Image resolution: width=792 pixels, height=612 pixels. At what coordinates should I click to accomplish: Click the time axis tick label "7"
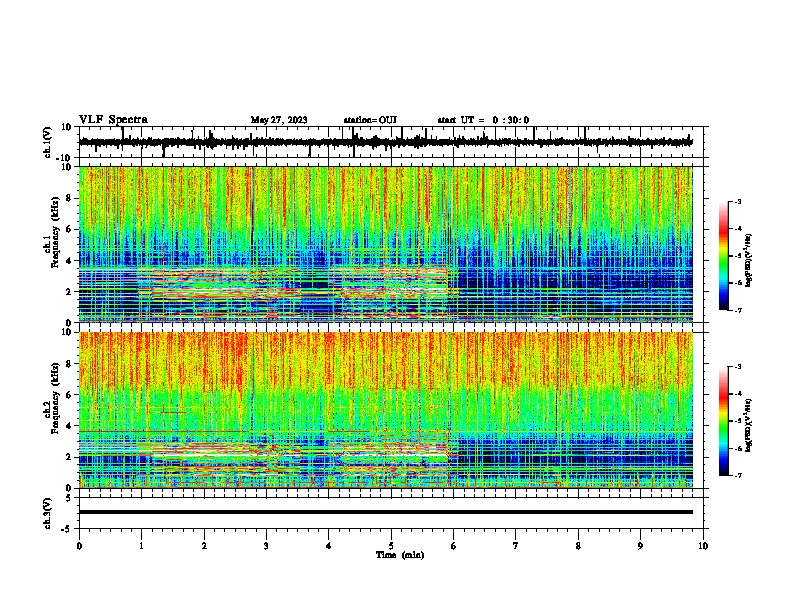(x=516, y=546)
